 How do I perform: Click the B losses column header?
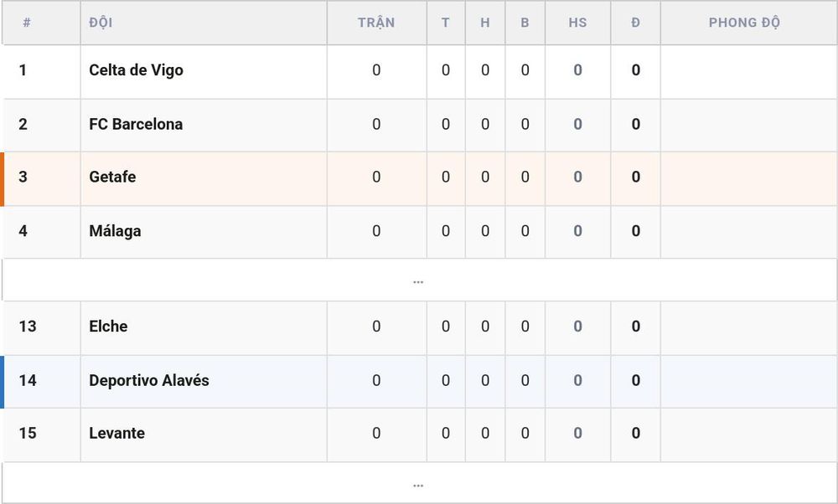(x=525, y=23)
